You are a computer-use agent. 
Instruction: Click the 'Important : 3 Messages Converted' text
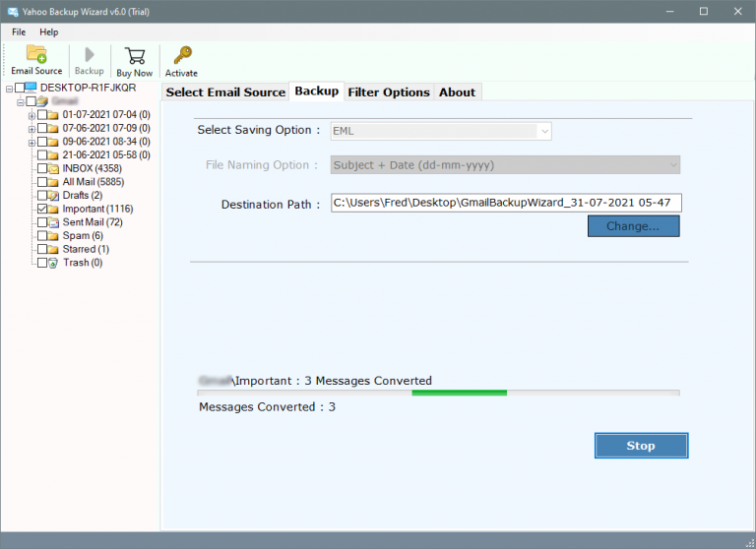pos(334,381)
